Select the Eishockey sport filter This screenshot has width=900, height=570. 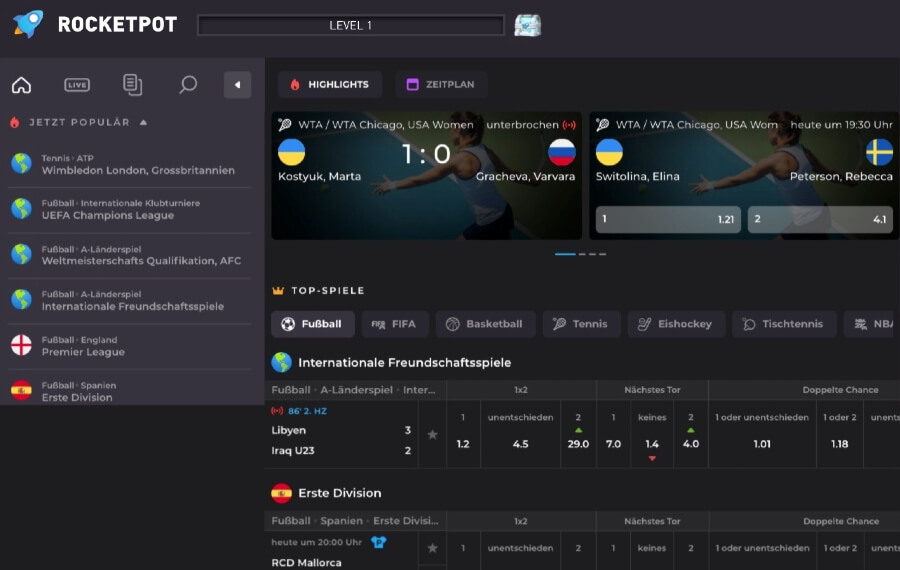point(676,324)
